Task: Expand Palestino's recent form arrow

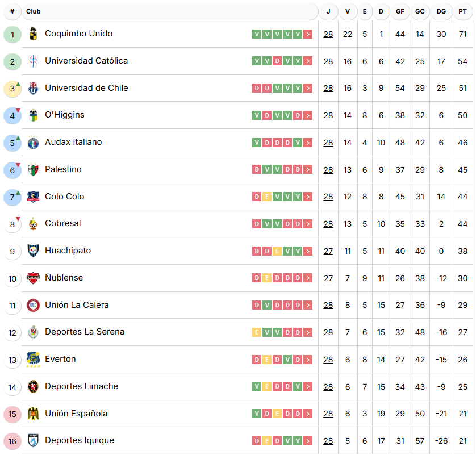Action: 308,169
